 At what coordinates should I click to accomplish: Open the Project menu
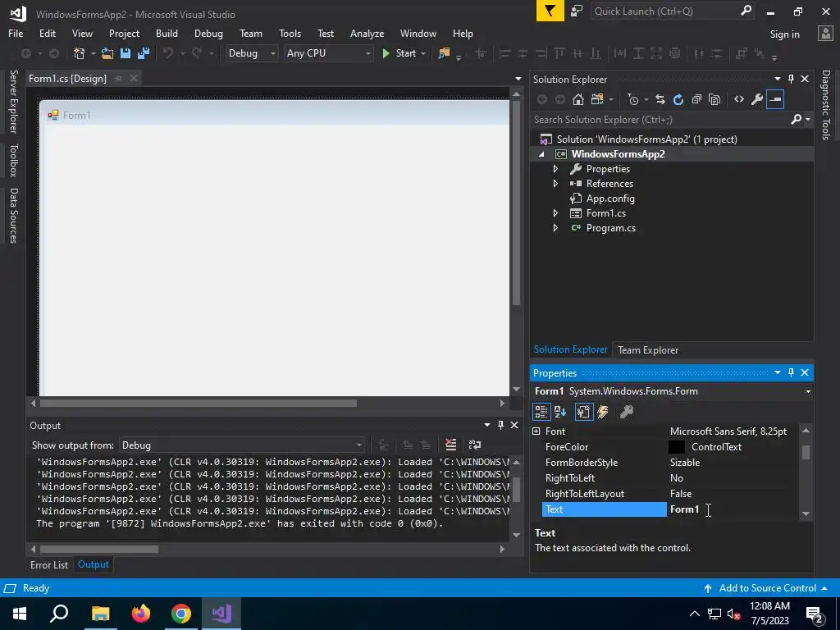point(125,33)
